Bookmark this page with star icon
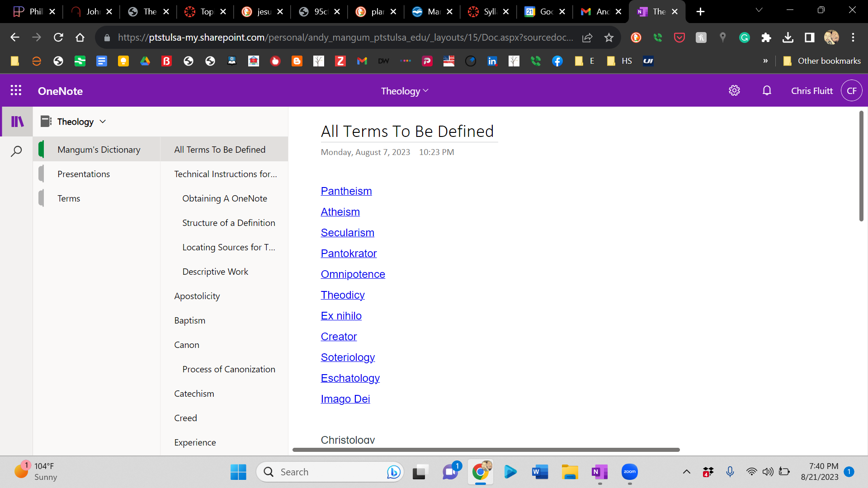Screen dimensions: 868x488 point(609,38)
